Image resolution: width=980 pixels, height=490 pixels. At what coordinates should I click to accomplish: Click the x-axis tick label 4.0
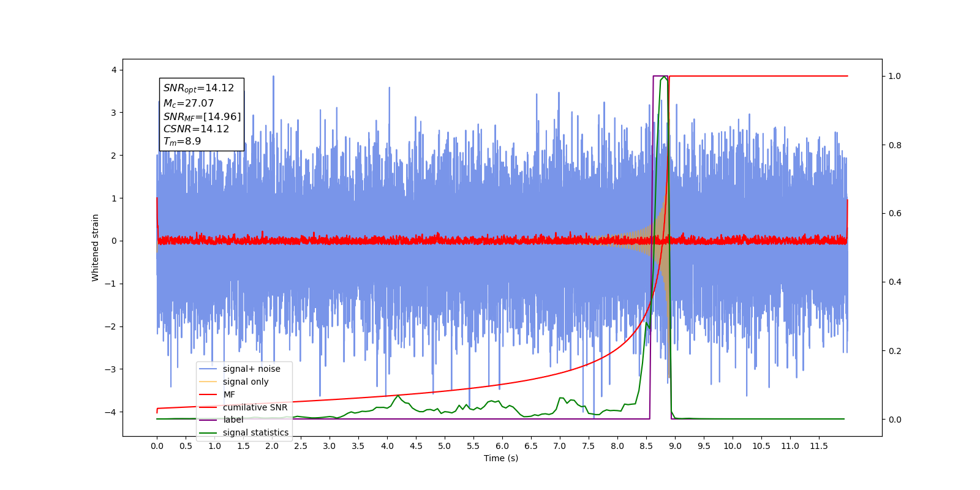(x=387, y=446)
